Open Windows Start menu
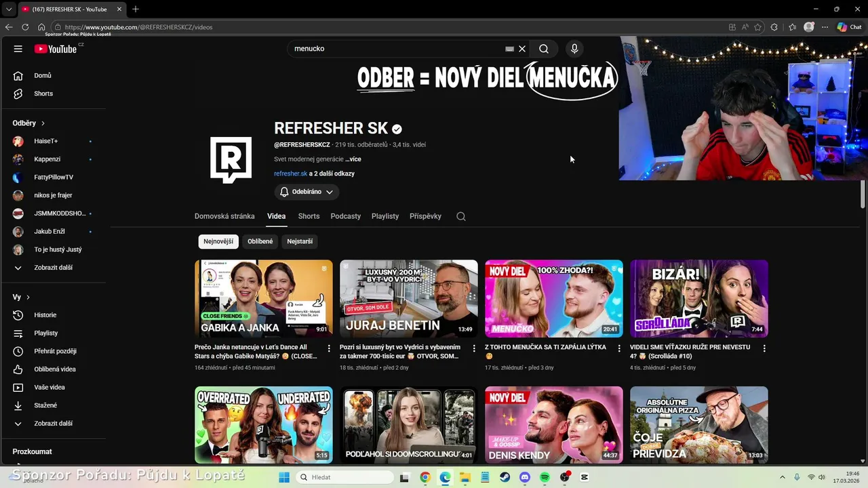868x488 pixels. click(x=284, y=477)
